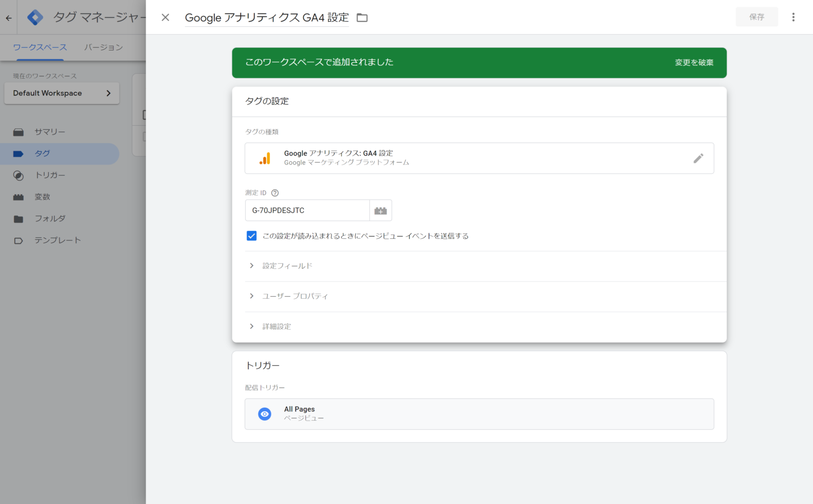Open フォルダ in the sidebar

50,219
